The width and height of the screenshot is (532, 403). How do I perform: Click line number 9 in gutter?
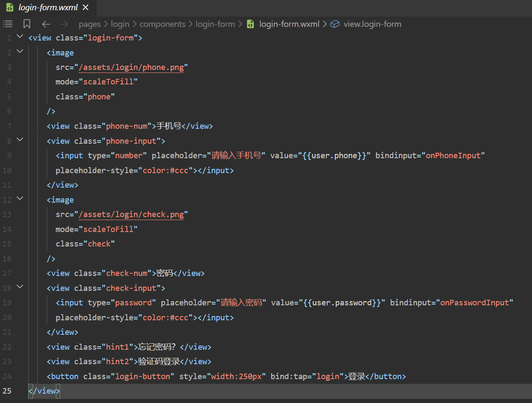point(9,156)
